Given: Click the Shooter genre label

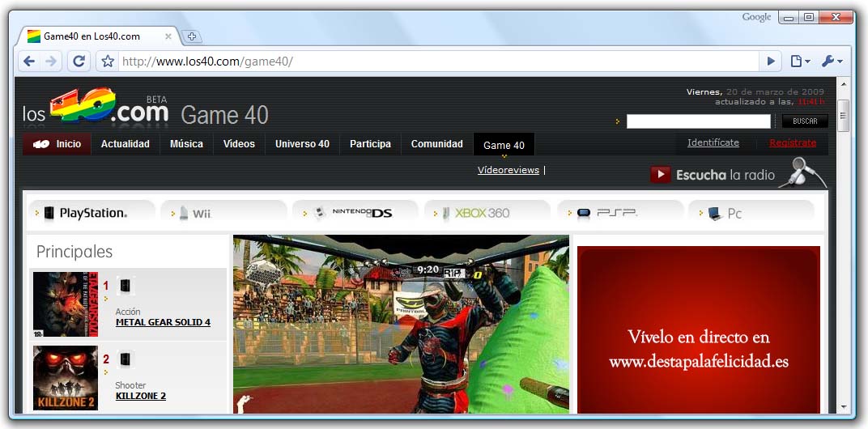Looking at the screenshot, I should tap(130, 385).
